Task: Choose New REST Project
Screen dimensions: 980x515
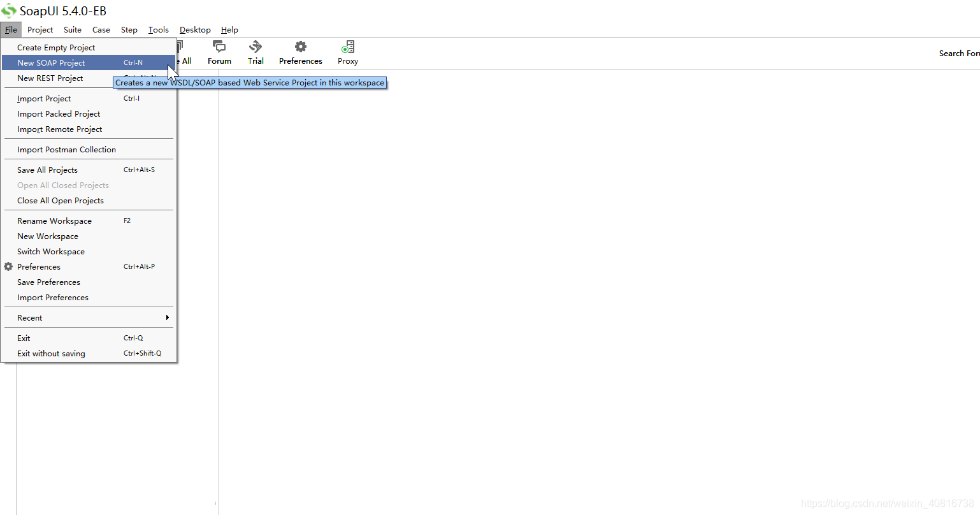Action: click(x=89, y=78)
